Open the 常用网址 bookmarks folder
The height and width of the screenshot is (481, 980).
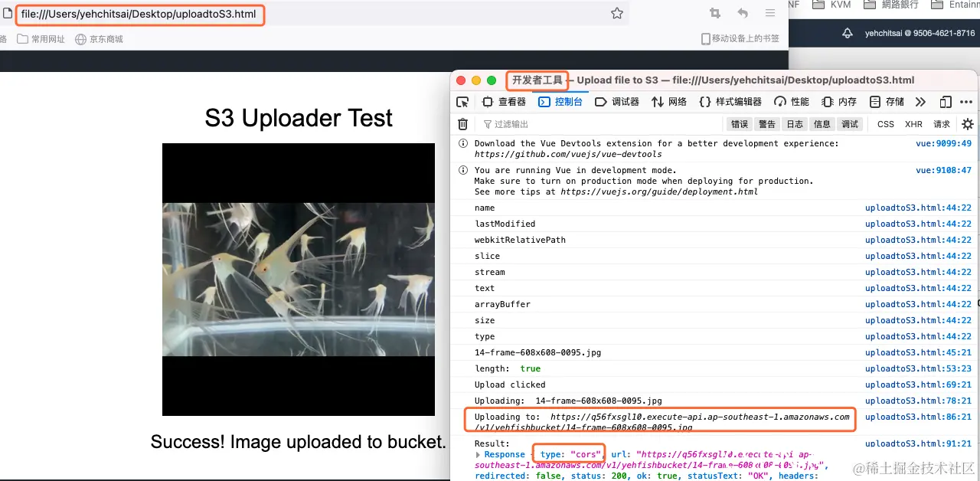pyautogui.click(x=41, y=39)
